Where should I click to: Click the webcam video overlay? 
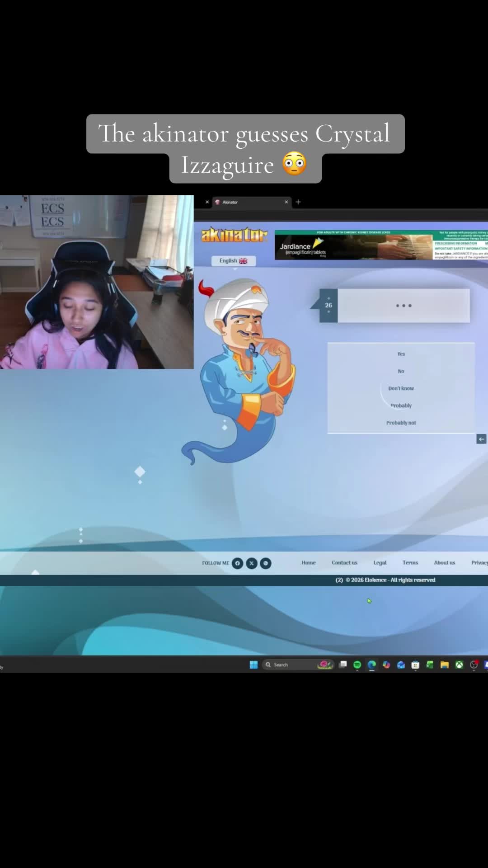97,282
